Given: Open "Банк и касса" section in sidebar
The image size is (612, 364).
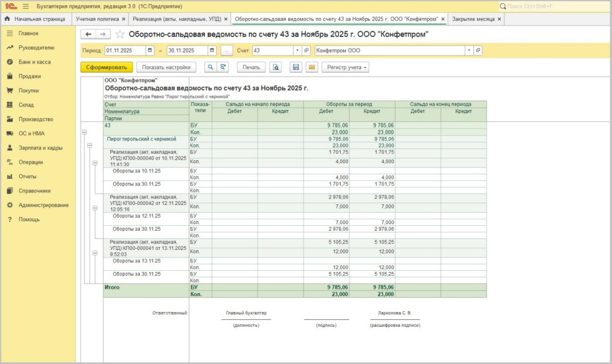Looking at the screenshot, I should [34, 62].
